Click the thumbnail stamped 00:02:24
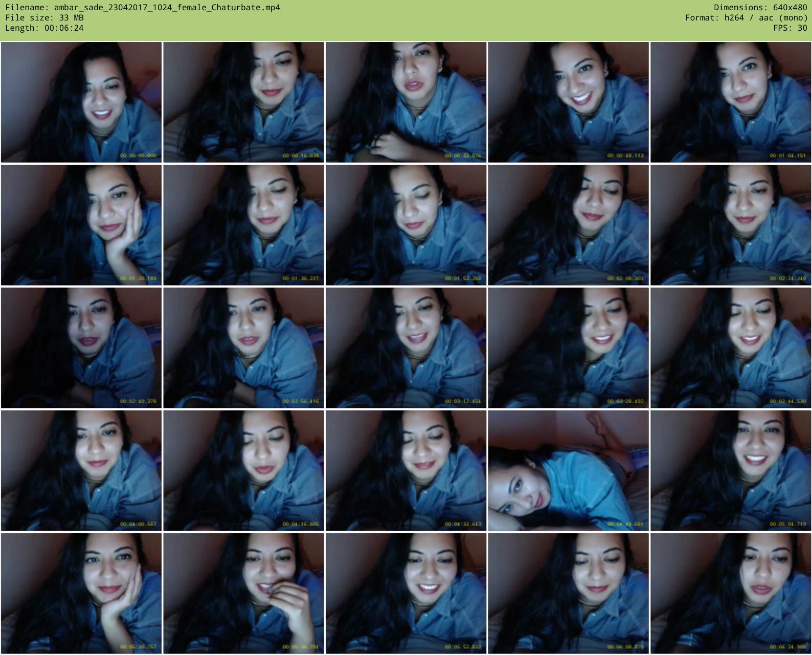Viewport: 812px width, 655px height. point(731,225)
